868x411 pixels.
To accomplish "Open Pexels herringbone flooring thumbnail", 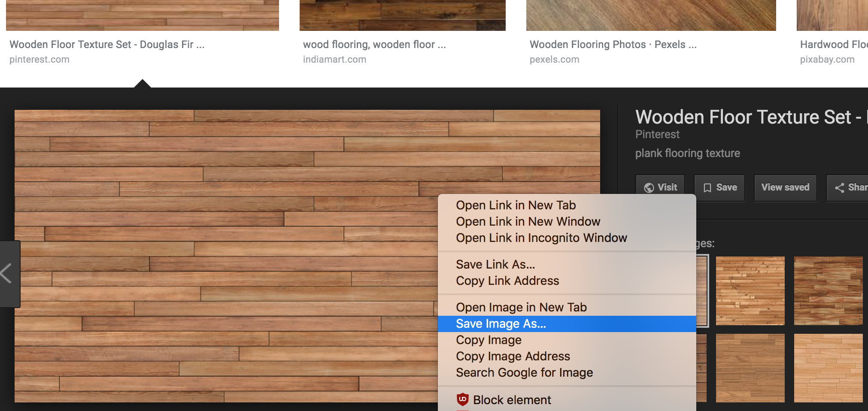I will pyautogui.click(x=651, y=15).
